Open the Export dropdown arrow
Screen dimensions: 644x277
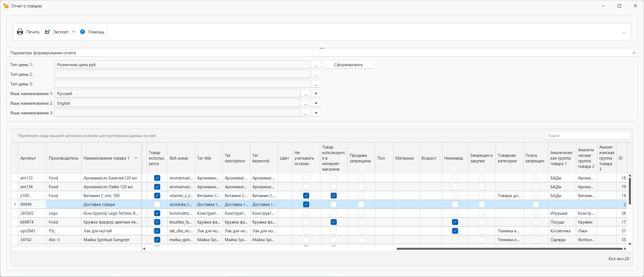73,32
